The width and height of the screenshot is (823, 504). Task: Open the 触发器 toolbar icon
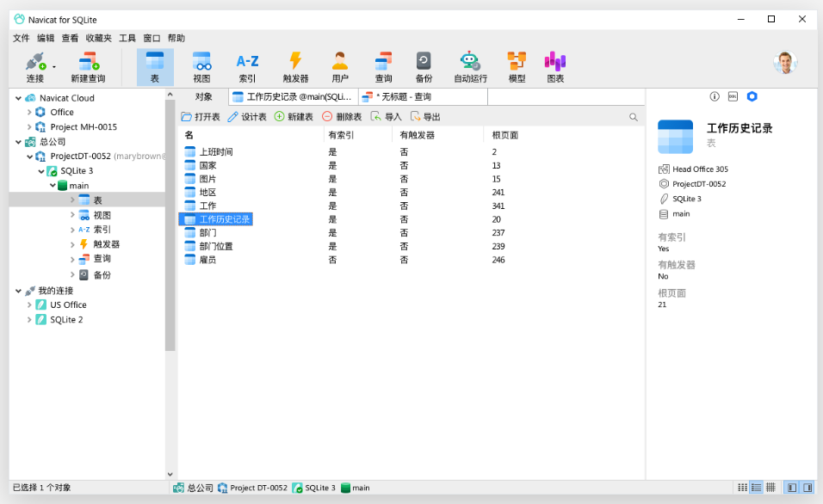295,65
